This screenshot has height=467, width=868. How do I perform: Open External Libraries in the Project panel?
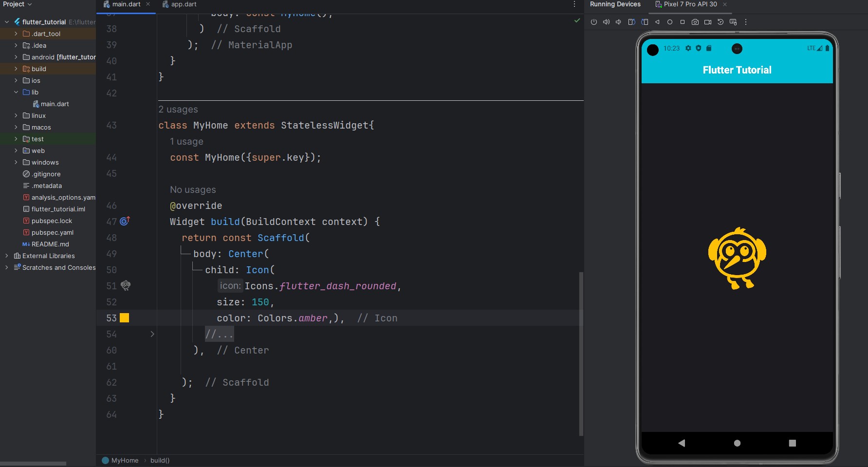point(49,256)
